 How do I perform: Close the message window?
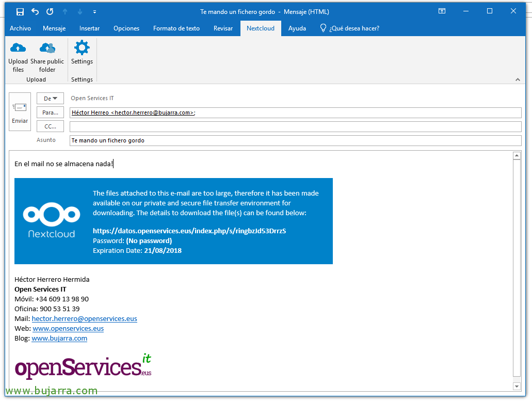[513, 11]
